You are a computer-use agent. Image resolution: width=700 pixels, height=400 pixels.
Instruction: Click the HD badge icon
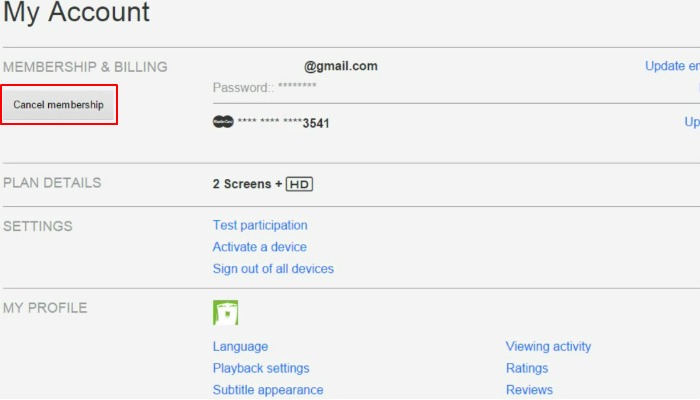click(x=300, y=184)
